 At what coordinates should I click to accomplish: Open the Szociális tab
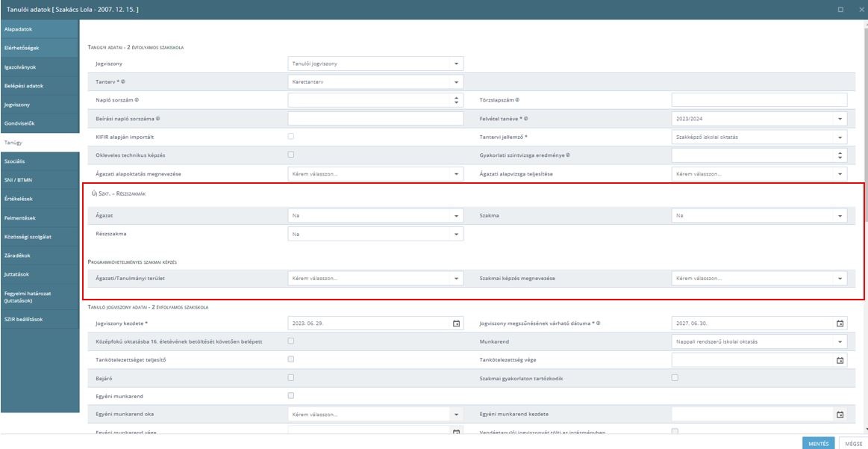pos(40,161)
